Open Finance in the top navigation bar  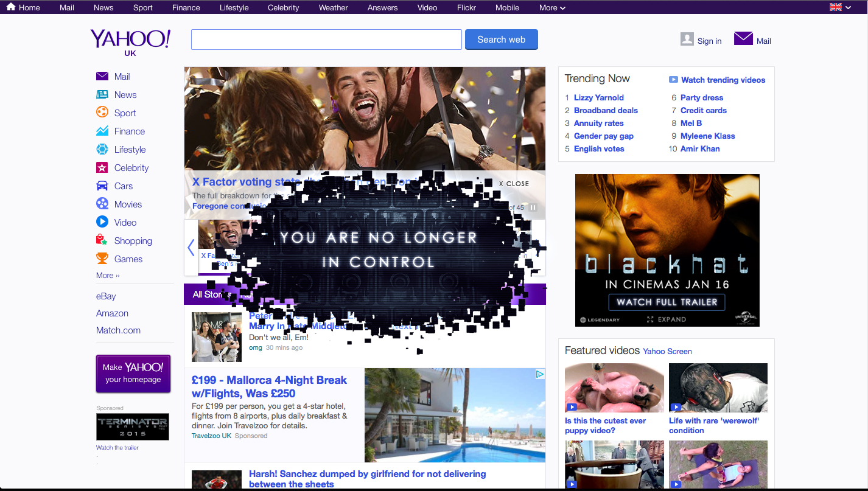click(x=186, y=7)
